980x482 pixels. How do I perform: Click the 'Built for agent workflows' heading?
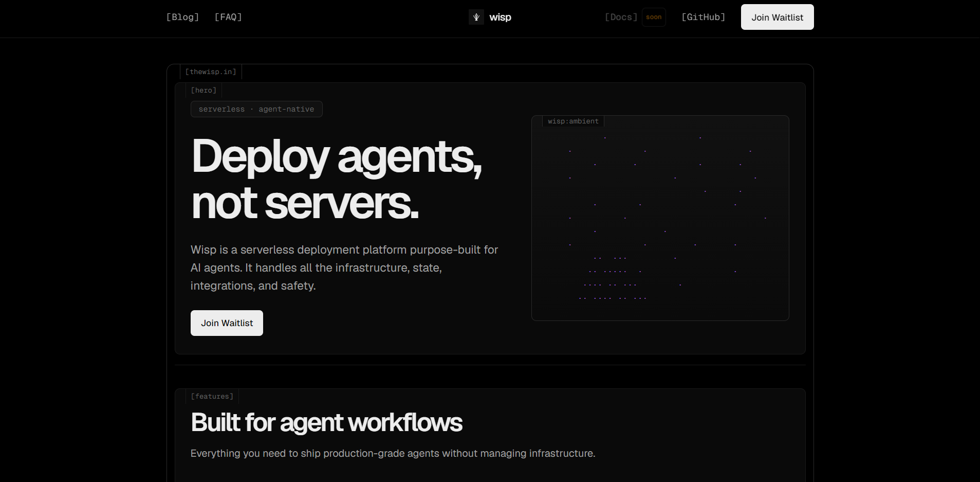click(x=326, y=423)
